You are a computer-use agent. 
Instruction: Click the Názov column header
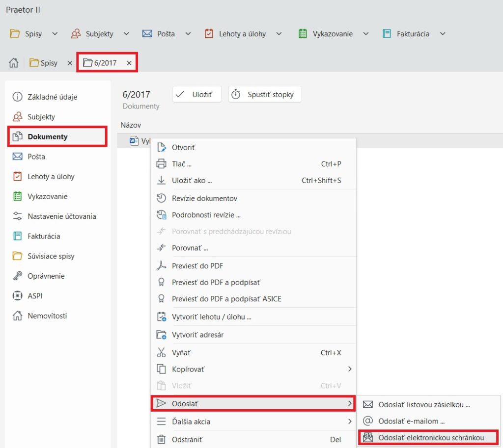pos(131,125)
